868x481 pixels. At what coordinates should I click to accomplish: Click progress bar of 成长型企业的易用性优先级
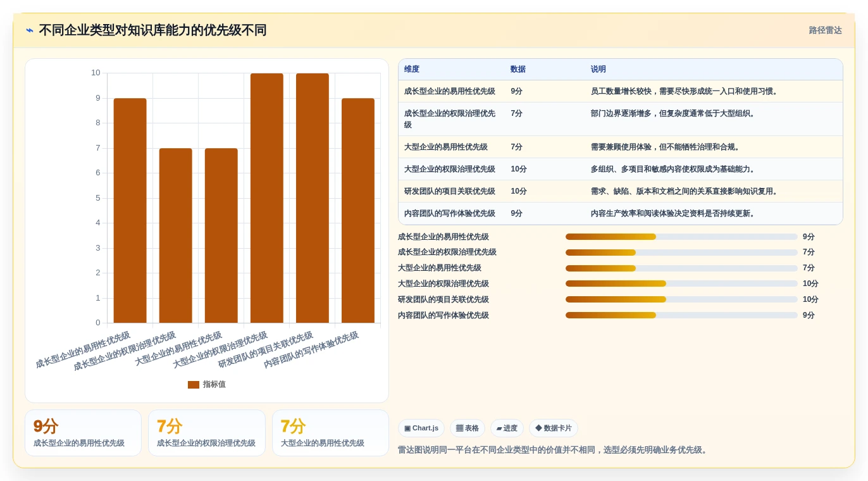pos(681,237)
